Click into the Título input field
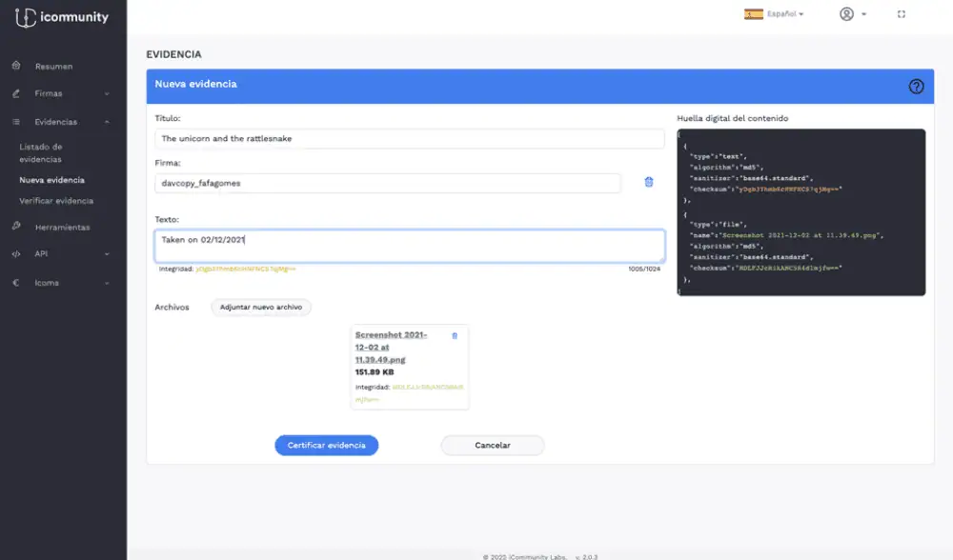The height and width of the screenshot is (560, 953). (x=409, y=139)
